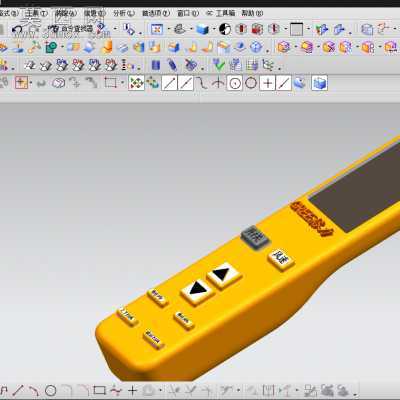The image size is (400, 400).
Task: Click the solid blue rectangle icon in the third row
Action: tap(155, 65)
